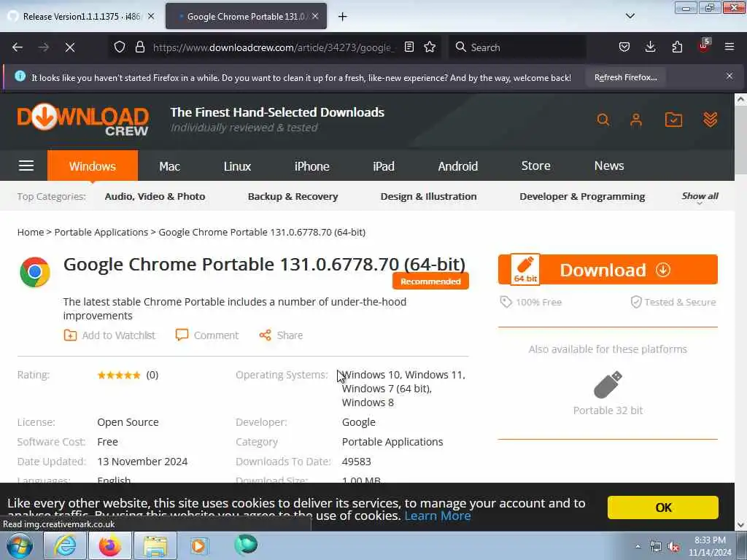Toggle reader view icon in address bar
The image size is (747, 560).
point(409,47)
